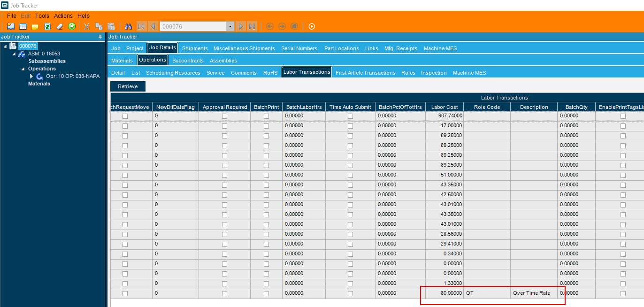
Task: Click the Retrieve button
Action: [128, 86]
